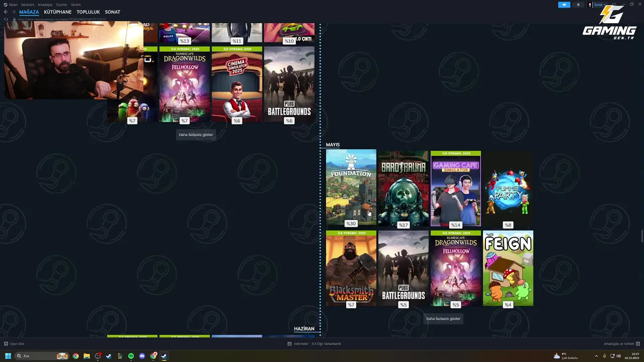
Task: Open OBS Studio from the taskbar
Action: 98,356
